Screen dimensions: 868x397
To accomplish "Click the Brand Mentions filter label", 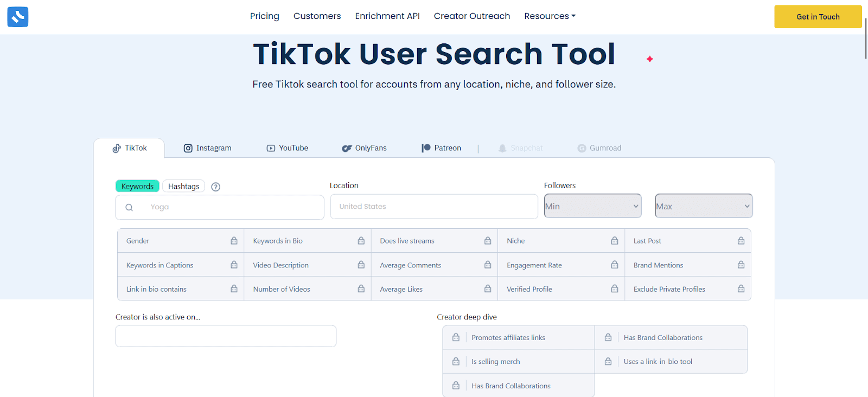I will pos(658,265).
